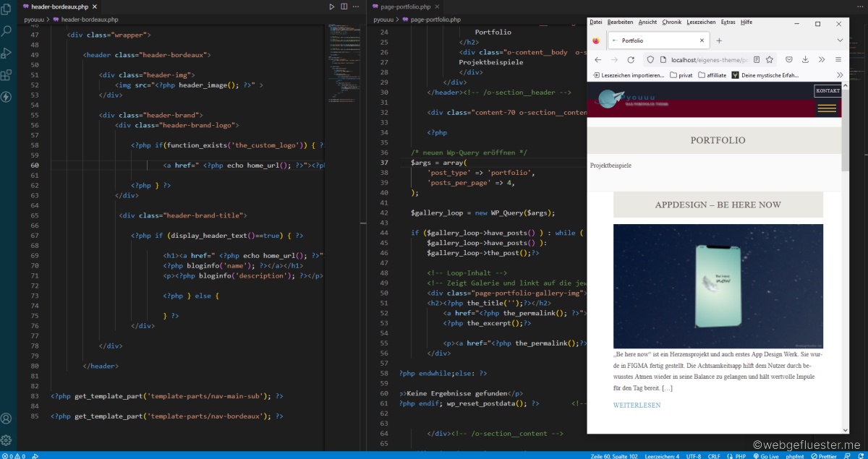Switch to the page-portfolio.php tab

(405, 7)
